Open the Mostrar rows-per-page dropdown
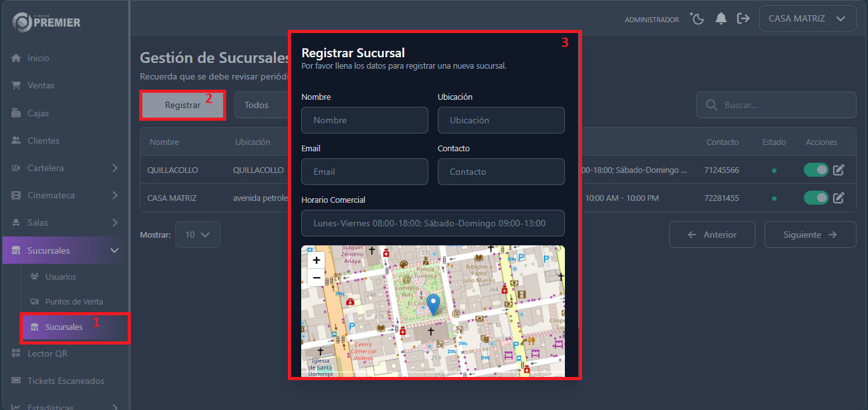The width and height of the screenshot is (868, 410). coord(198,235)
